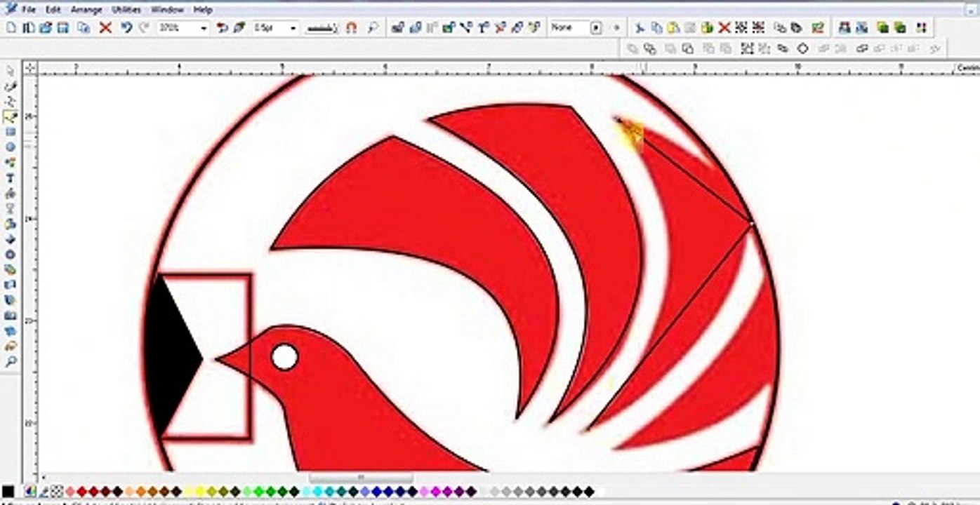Screen dimensions: 980x505
Task: Select the Selector arrow tool
Action: click(x=11, y=71)
